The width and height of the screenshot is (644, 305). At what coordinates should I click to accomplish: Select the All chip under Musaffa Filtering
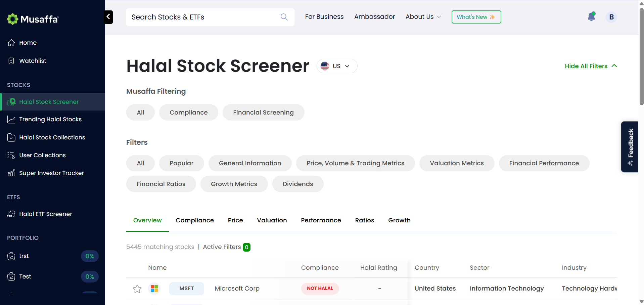[x=141, y=113]
